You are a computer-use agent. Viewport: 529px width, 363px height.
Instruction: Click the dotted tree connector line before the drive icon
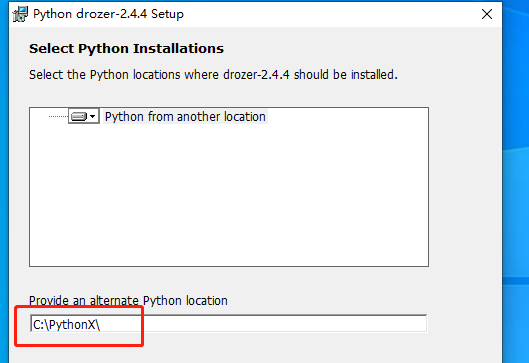pyautogui.click(x=58, y=116)
